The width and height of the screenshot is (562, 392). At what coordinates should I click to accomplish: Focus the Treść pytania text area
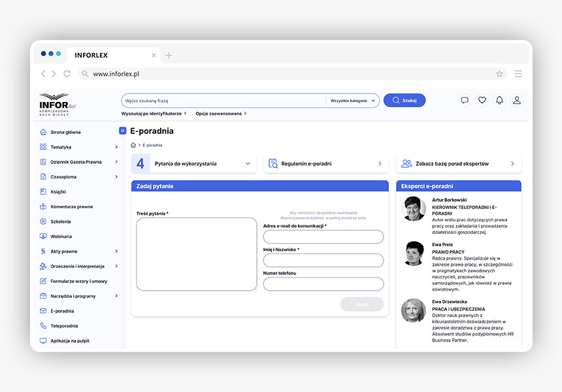(196, 254)
